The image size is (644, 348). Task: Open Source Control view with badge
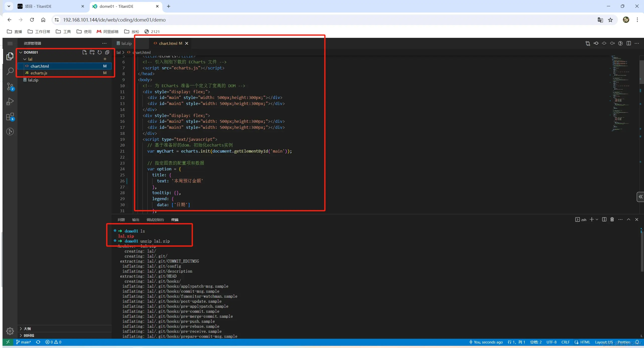point(10,86)
